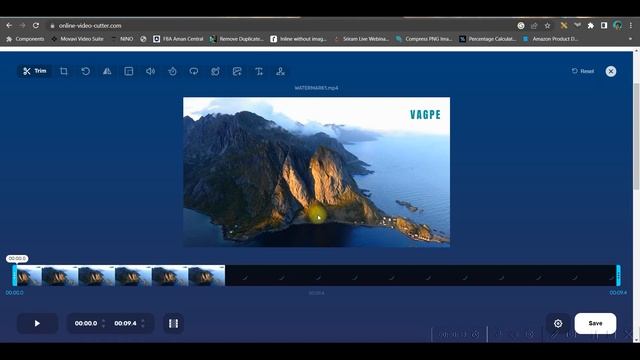Select the Trim tool
Screen dimensions: 640x360
(35, 71)
